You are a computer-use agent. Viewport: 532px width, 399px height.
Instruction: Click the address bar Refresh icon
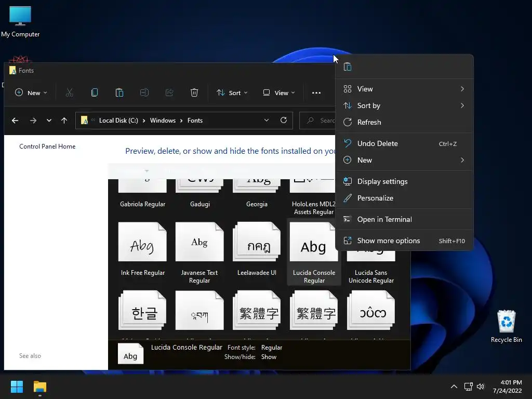284,120
